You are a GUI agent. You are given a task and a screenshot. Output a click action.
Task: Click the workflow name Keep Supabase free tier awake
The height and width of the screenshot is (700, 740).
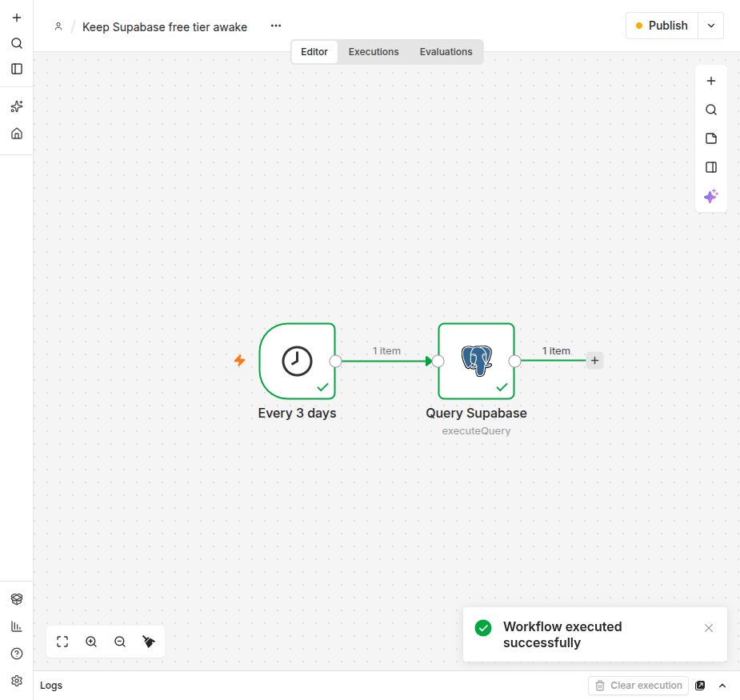tap(165, 27)
